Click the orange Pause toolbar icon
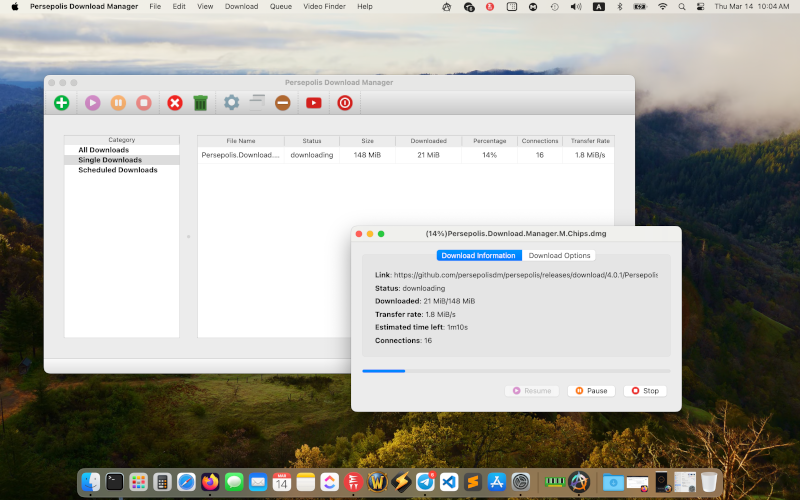This screenshot has width=800, height=500. pyautogui.click(x=118, y=103)
